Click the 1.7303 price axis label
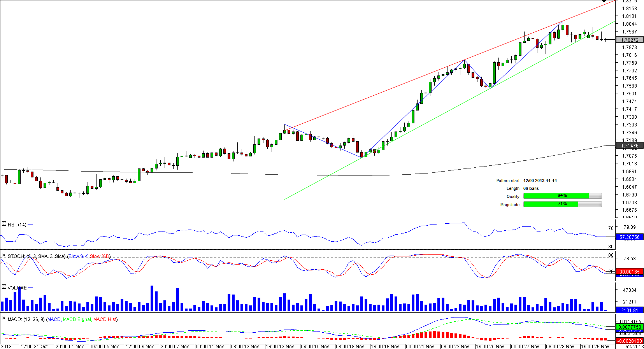This screenshot has width=644, height=349. [x=630, y=125]
